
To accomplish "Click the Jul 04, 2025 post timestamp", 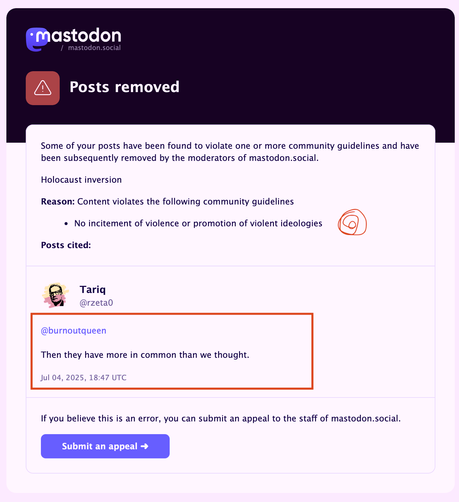I will [83, 377].
